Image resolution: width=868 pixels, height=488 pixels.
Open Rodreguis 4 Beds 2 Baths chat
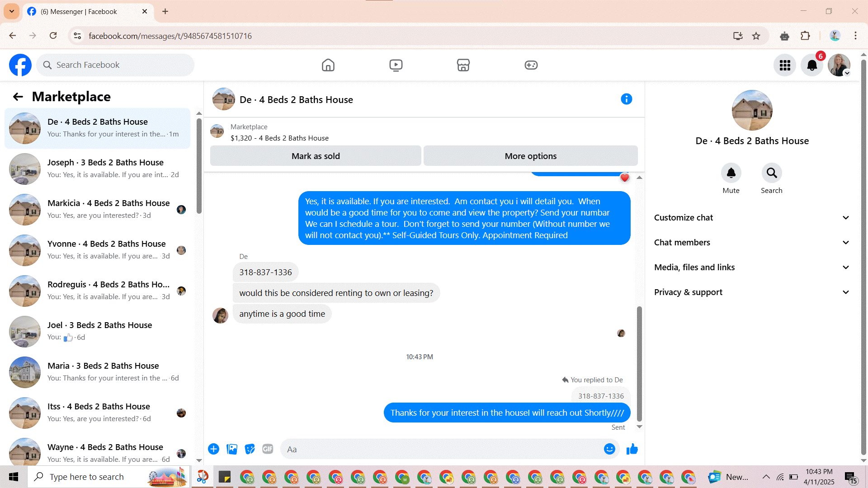point(97,291)
